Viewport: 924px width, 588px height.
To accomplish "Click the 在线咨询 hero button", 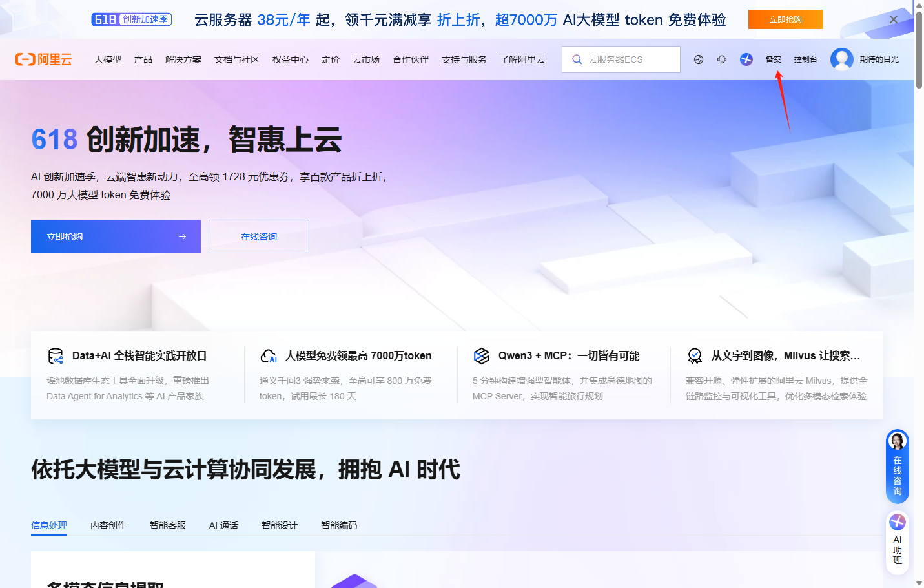I will click(259, 236).
